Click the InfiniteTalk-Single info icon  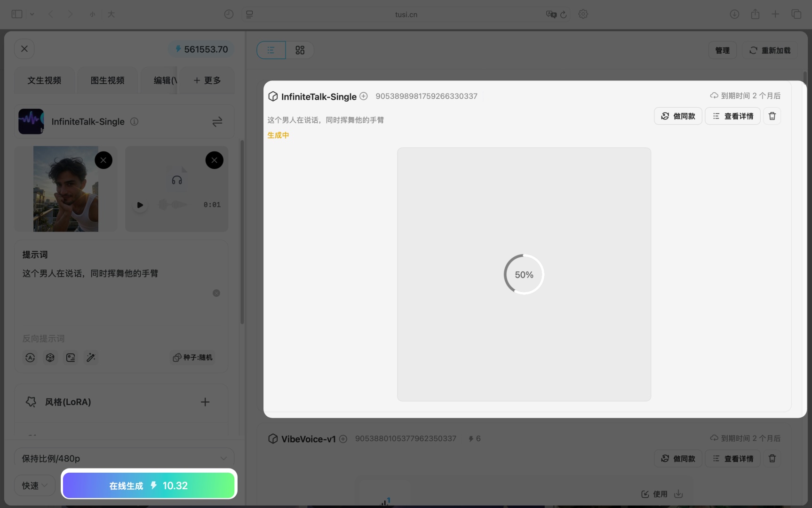pyautogui.click(x=135, y=122)
